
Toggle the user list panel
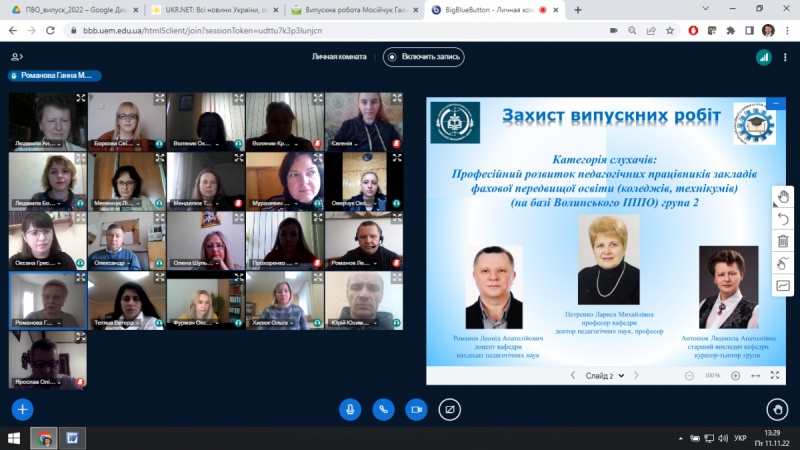pyautogui.click(x=15, y=57)
